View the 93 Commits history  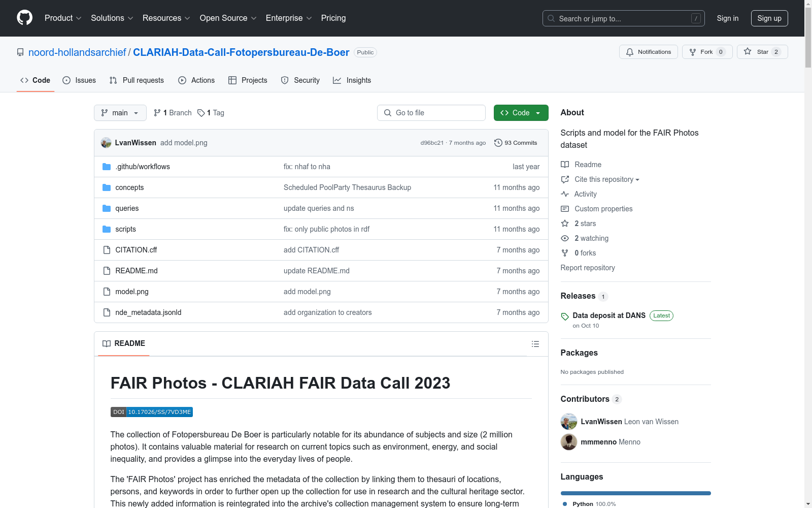(x=516, y=143)
